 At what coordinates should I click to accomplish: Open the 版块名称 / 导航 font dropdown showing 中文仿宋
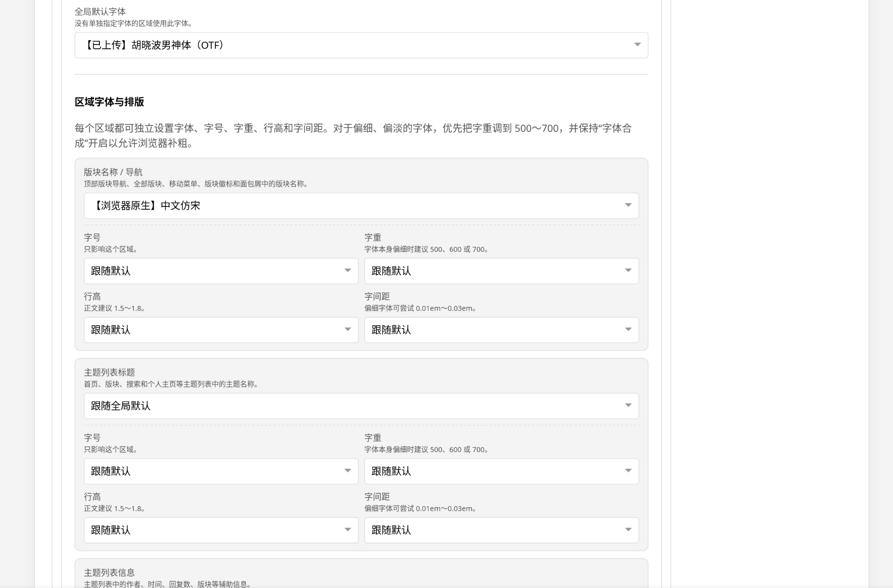361,205
